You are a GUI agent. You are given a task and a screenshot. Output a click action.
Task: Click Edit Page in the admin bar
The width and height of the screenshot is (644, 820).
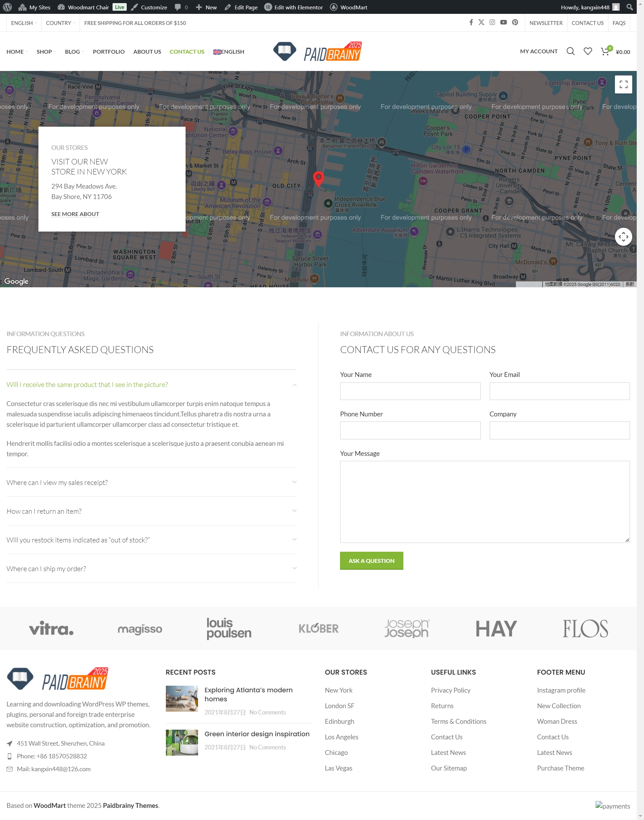[241, 7]
